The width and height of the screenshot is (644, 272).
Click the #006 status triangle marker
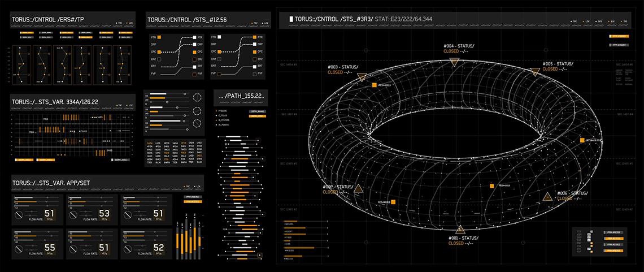point(547,197)
